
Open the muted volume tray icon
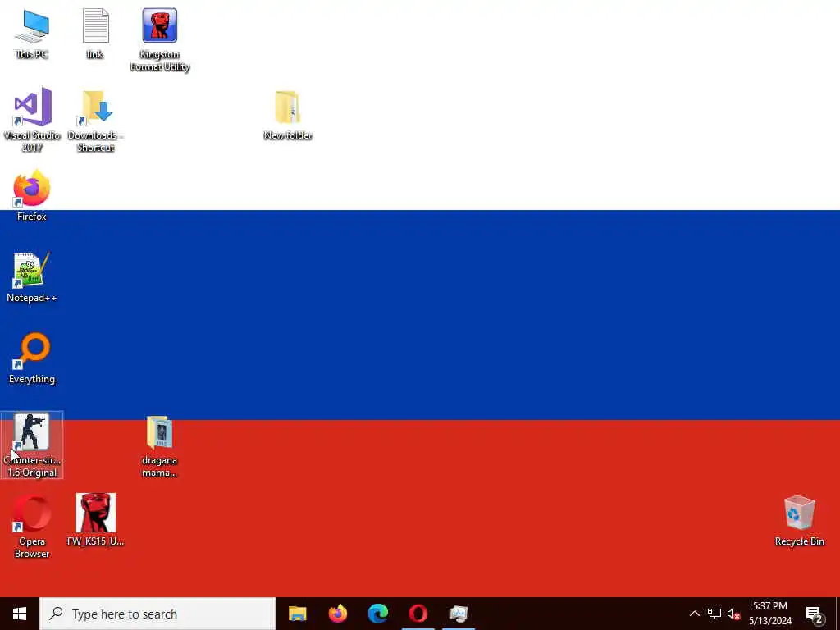click(733, 614)
